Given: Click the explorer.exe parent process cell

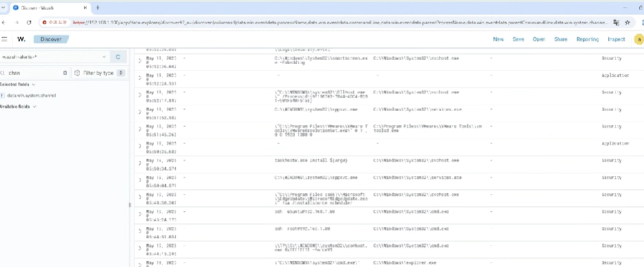Looking at the screenshot, I should (404, 262).
